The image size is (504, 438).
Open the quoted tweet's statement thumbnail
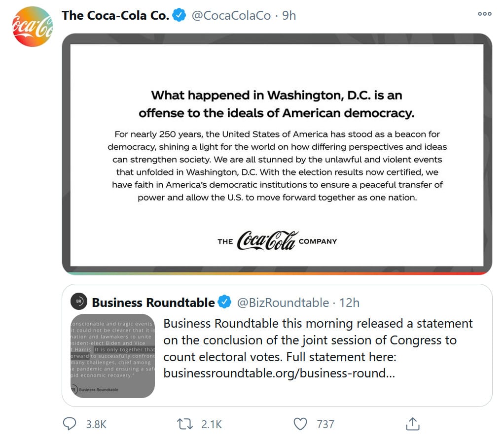tap(113, 355)
